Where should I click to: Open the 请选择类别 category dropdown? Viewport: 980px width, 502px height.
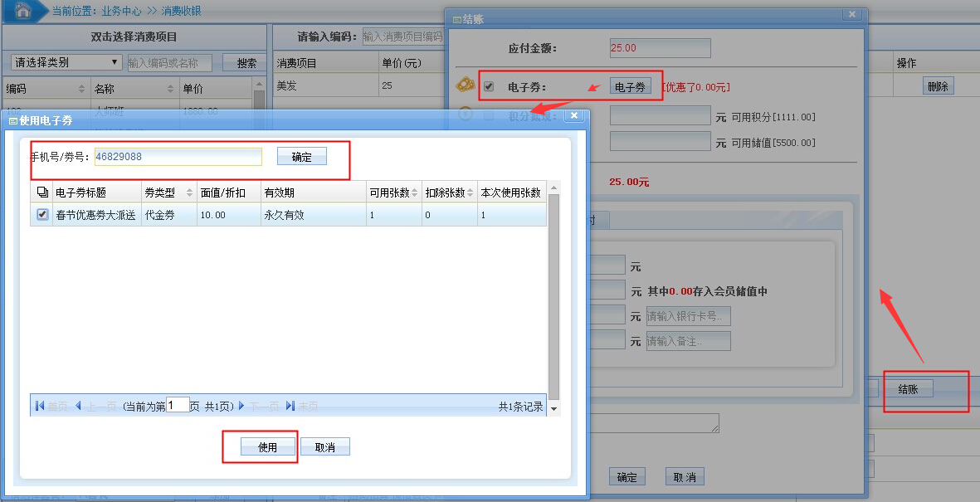coord(67,62)
